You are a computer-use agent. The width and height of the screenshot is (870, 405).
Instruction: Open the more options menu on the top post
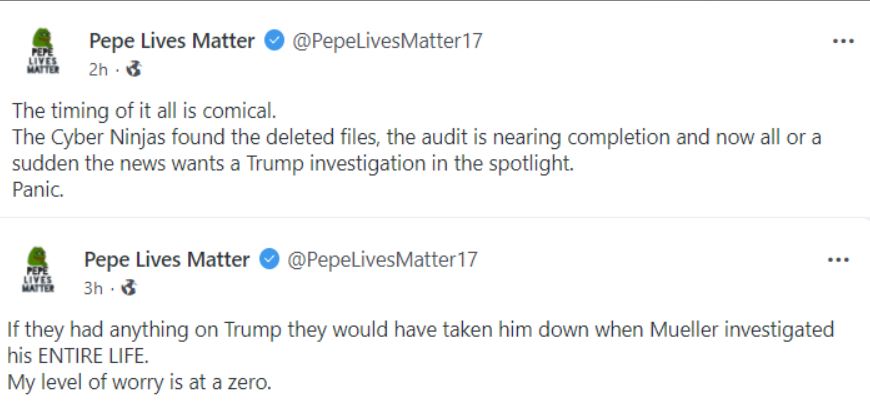tap(843, 42)
